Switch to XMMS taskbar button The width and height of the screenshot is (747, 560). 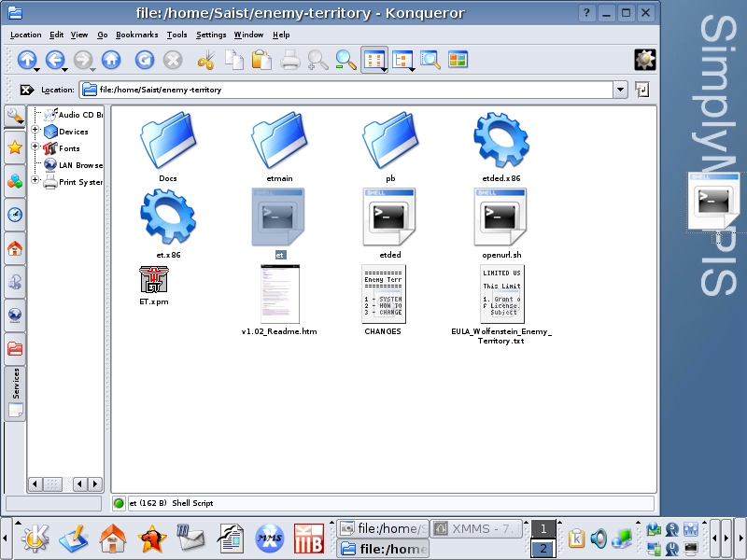[x=477, y=529]
